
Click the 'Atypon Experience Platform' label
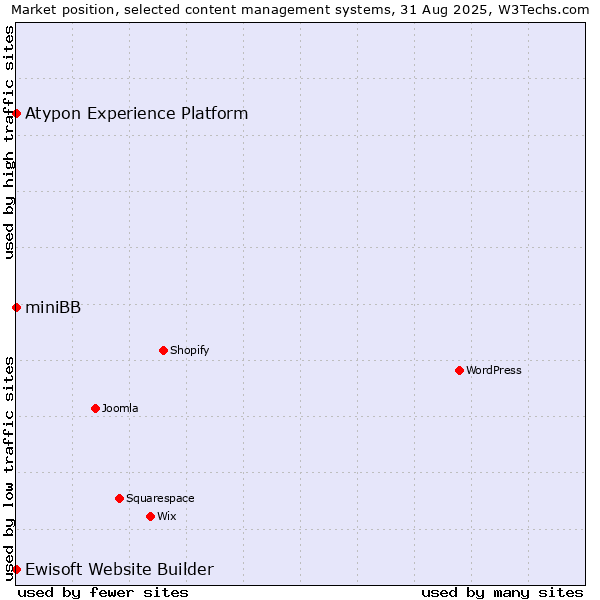coord(137,114)
